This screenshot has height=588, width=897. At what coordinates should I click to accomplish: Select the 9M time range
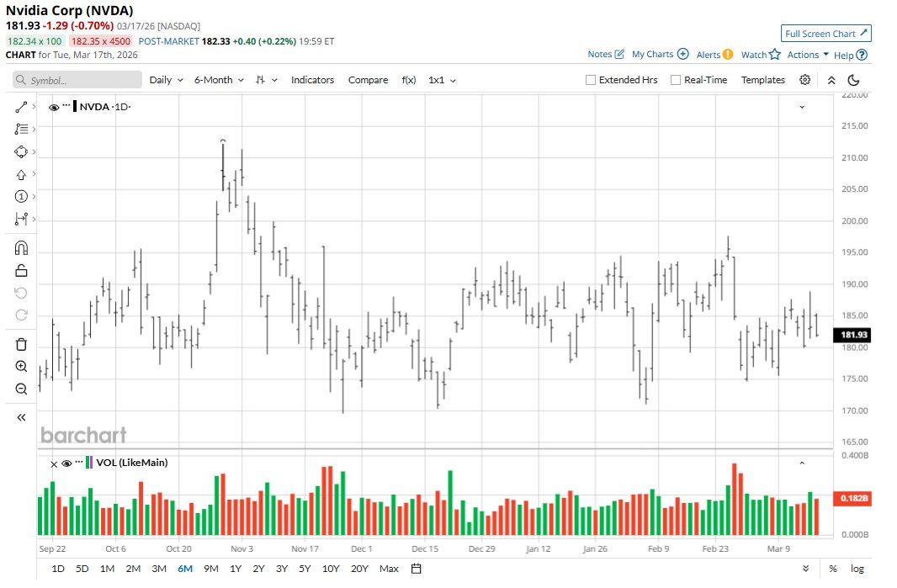pyautogui.click(x=211, y=569)
